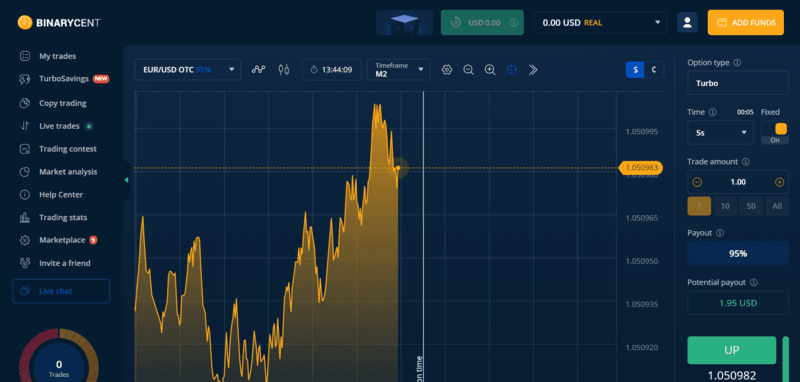Open the Marketplace
The height and width of the screenshot is (382, 800).
tap(62, 240)
